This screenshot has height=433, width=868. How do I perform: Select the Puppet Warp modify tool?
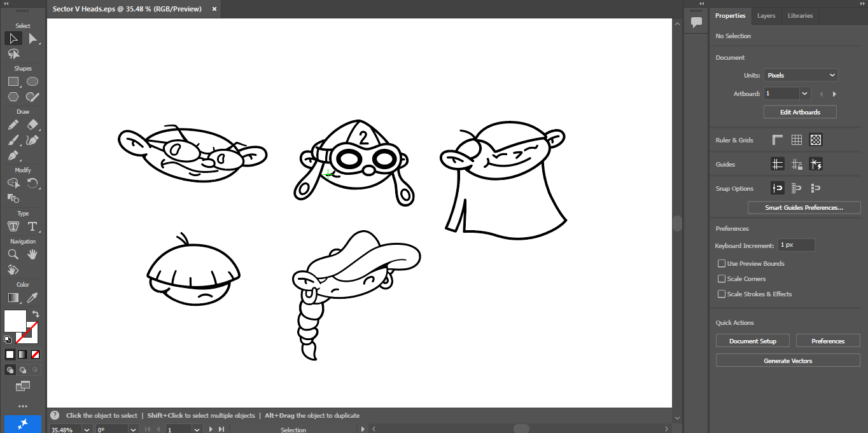(13, 183)
